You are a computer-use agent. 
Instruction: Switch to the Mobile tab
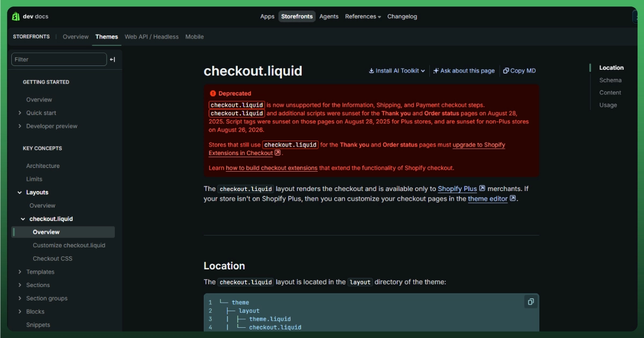194,37
